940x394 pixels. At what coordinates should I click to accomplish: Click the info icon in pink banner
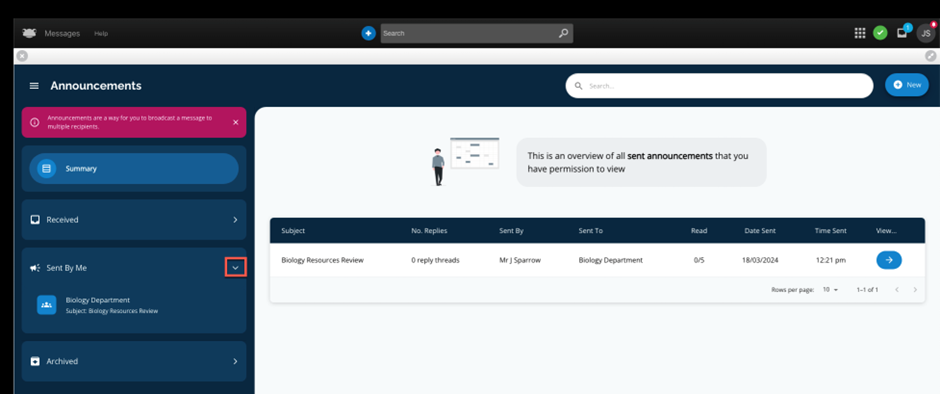[x=34, y=122]
